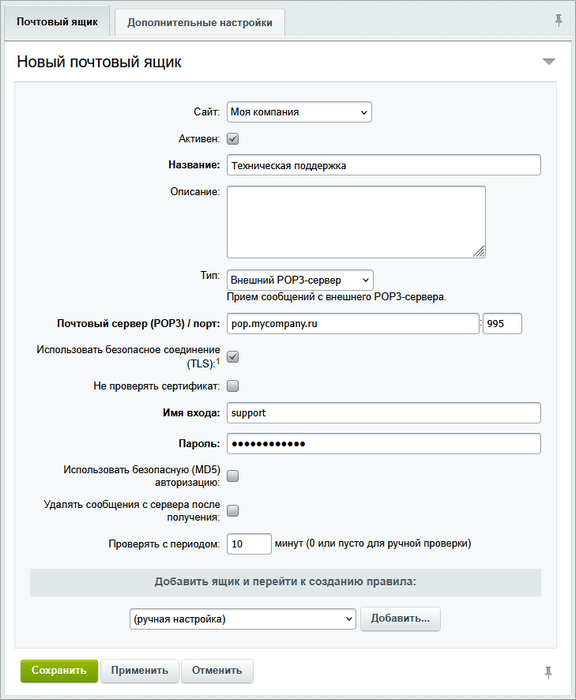Open the Сайт dropdown Моя компания
The height and width of the screenshot is (700, 576).
click(299, 112)
